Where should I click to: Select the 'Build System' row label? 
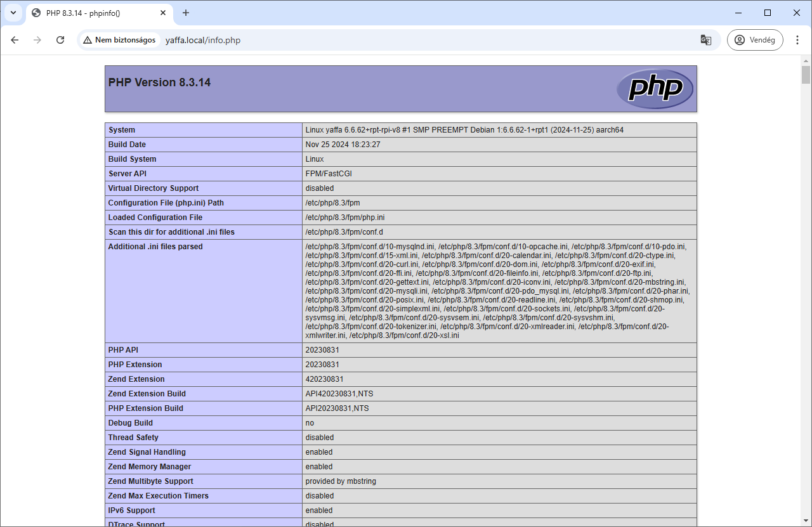click(x=132, y=159)
